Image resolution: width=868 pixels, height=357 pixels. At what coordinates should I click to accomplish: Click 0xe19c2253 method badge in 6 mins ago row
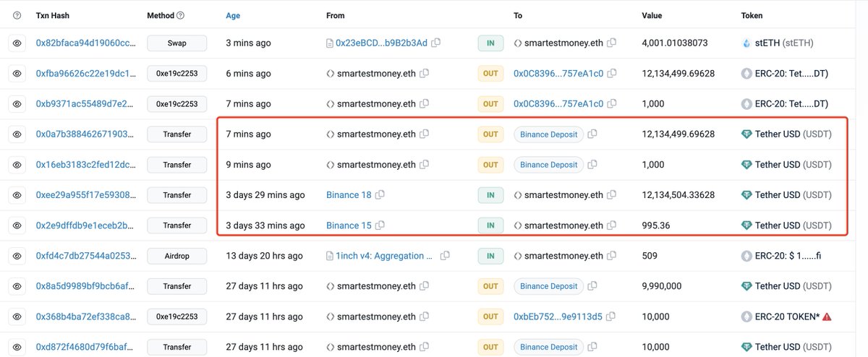[x=176, y=74]
